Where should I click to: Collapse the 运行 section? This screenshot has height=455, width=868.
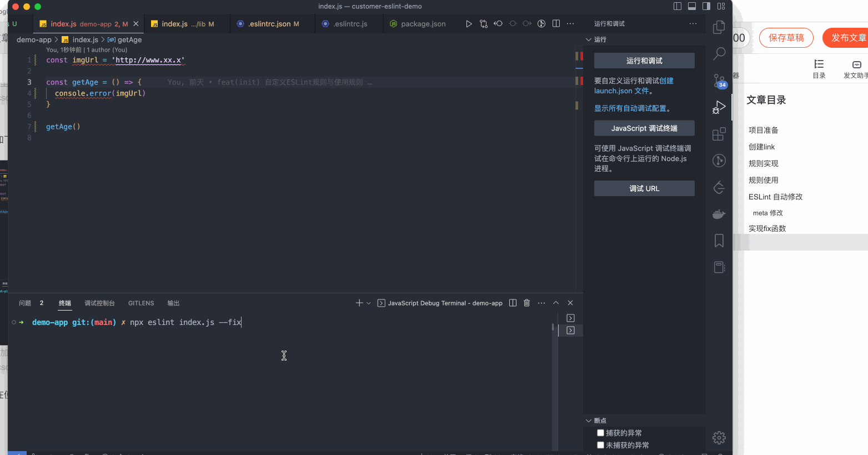[x=589, y=39]
